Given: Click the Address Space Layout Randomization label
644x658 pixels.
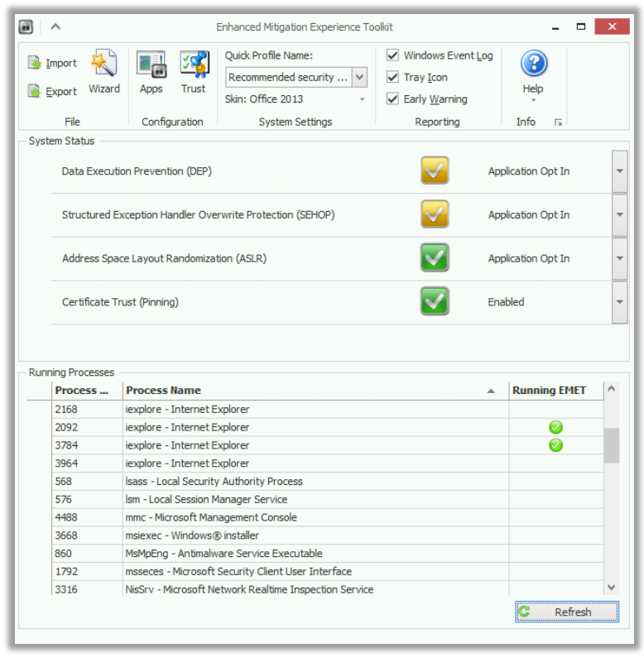Looking at the screenshot, I should 164,258.
